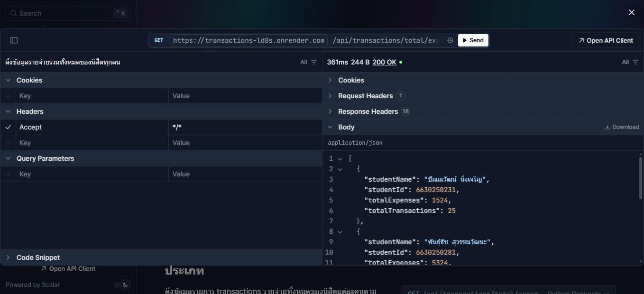Uncheck the Accept header checkbox
Screen dimensions: 644x294
click(x=8, y=127)
